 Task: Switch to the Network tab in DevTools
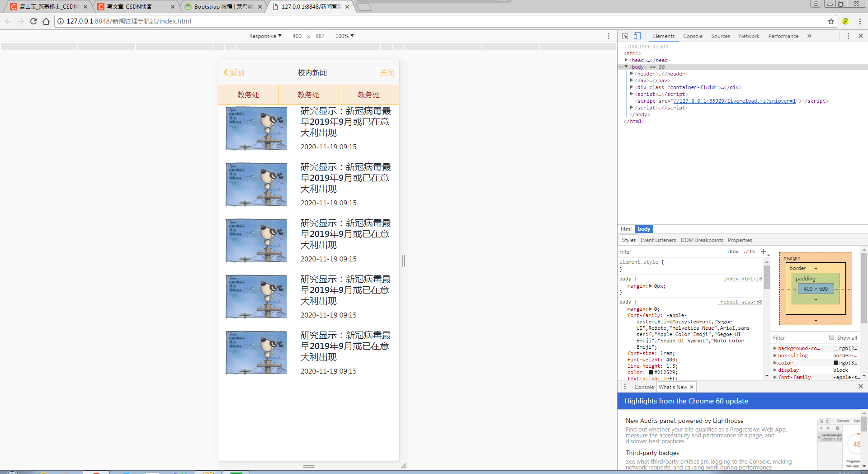[x=749, y=36]
